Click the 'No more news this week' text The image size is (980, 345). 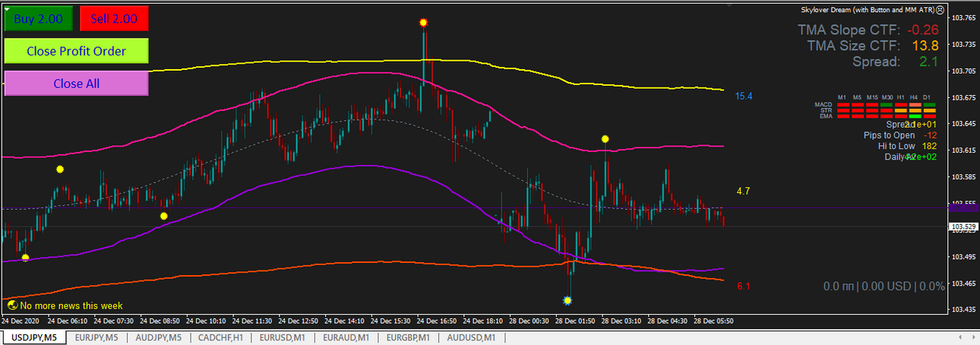coord(71,305)
